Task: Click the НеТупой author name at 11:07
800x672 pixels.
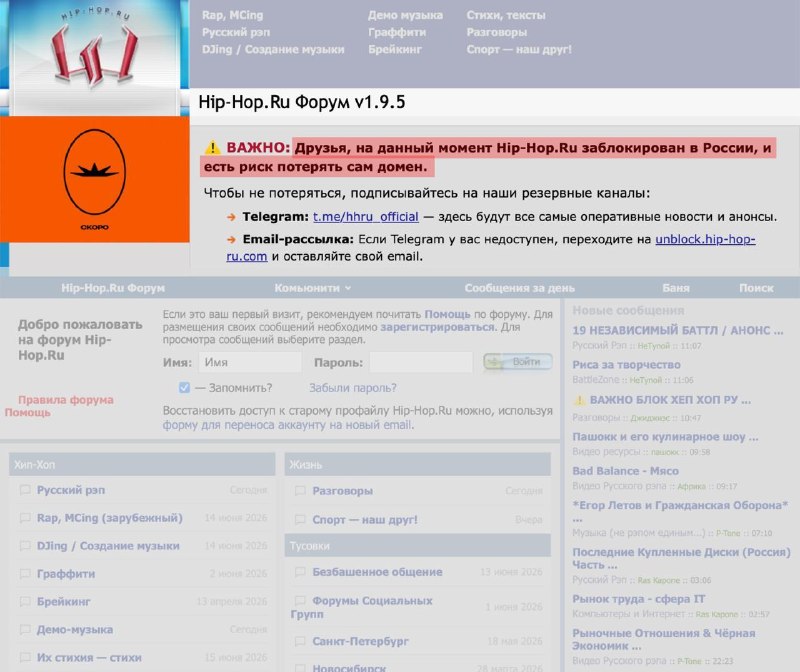Action: pyautogui.click(x=653, y=346)
